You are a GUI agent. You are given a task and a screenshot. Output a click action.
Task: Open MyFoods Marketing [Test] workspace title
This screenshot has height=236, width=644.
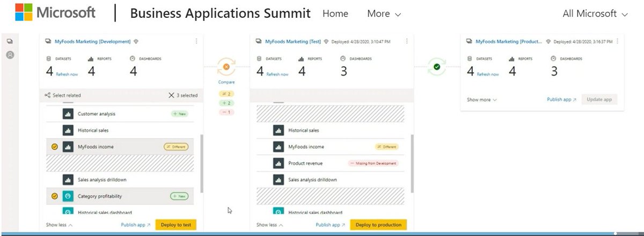(x=293, y=41)
